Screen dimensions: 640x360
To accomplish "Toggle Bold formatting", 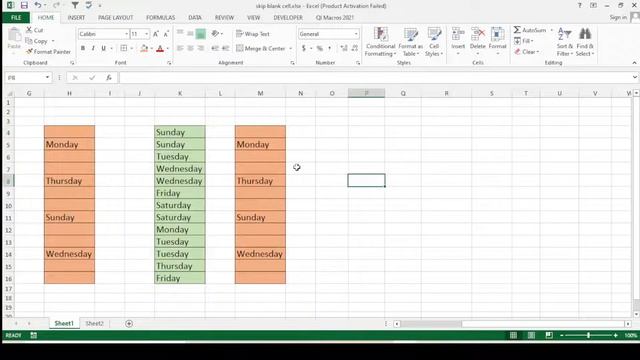I will [x=83, y=48].
